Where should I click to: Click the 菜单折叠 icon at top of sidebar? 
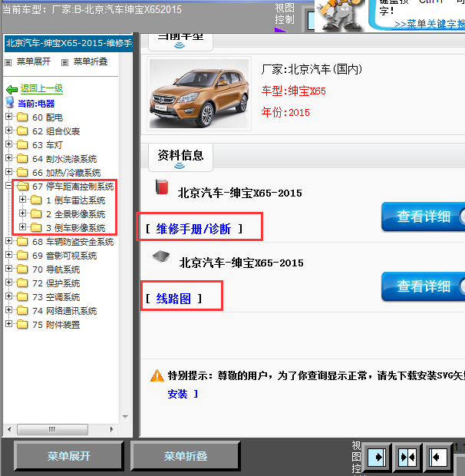(64, 62)
